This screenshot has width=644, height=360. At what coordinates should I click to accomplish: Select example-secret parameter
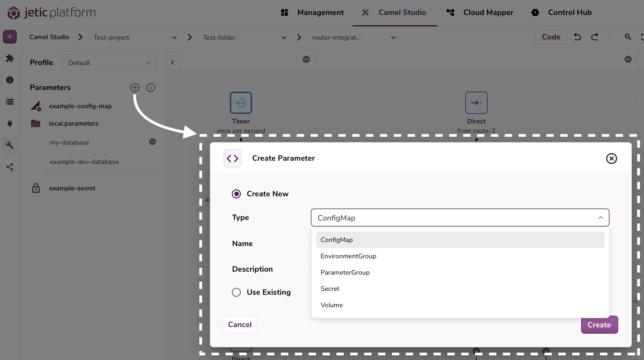point(72,188)
